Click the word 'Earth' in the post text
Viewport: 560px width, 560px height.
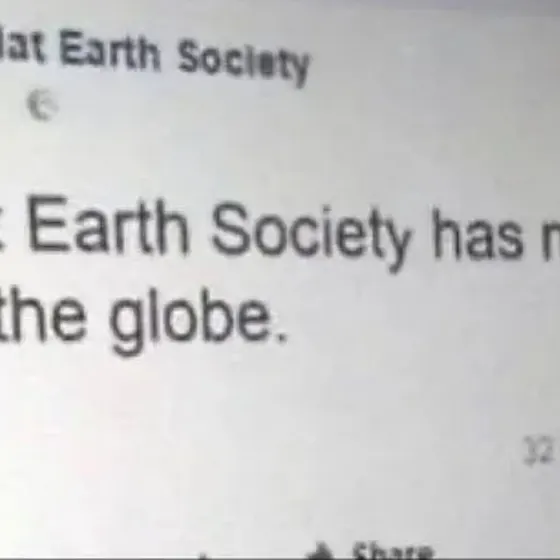(108, 224)
